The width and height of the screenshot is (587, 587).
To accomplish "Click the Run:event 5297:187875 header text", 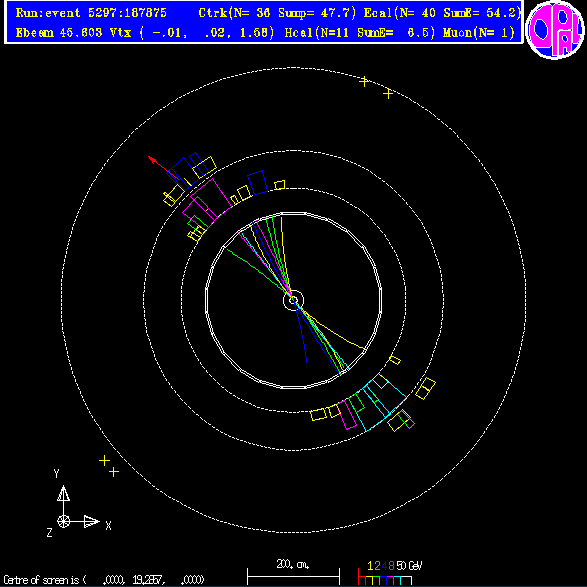I will click(x=91, y=13).
